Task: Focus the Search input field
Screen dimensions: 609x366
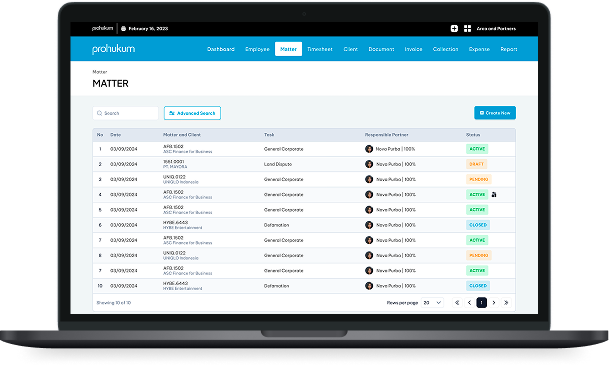Action: point(125,113)
